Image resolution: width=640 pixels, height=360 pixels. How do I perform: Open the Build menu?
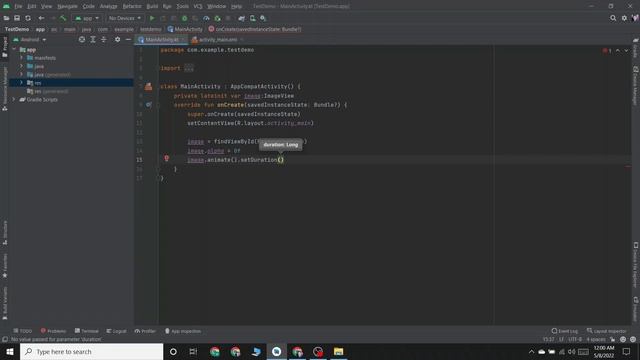tap(152, 6)
